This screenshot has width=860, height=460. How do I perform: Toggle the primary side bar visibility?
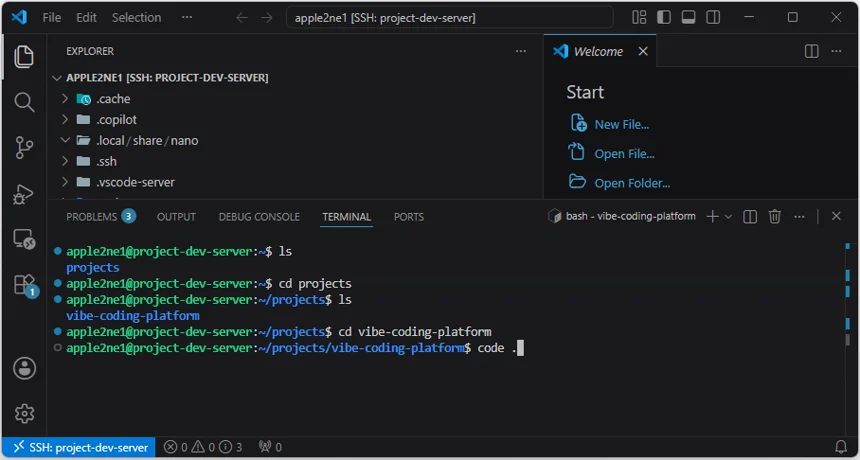(664, 18)
